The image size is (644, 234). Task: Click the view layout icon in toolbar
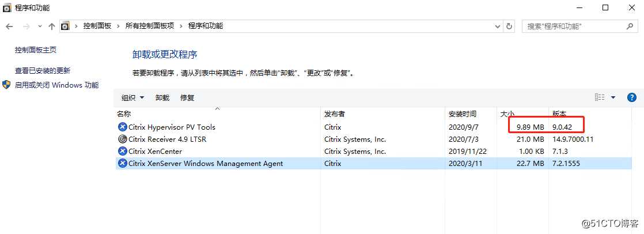click(600, 97)
